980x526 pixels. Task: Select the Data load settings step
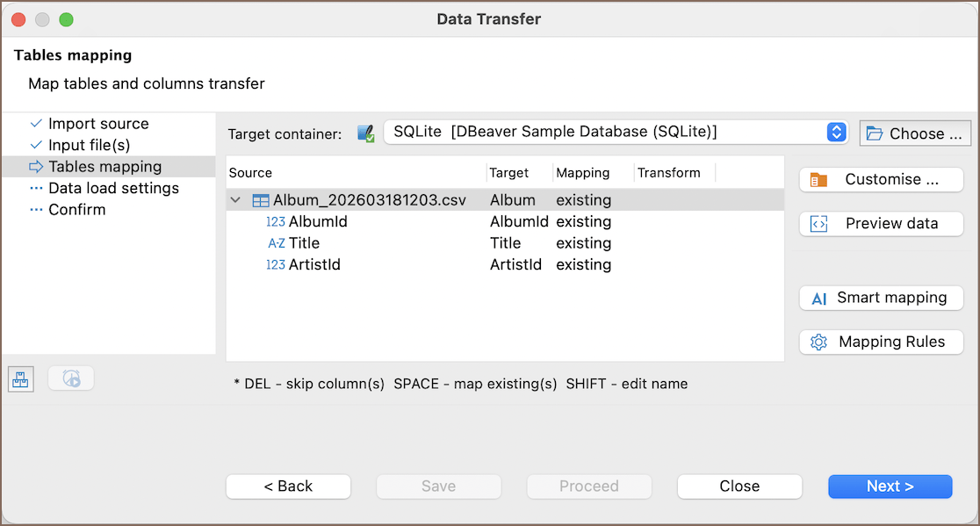113,188
